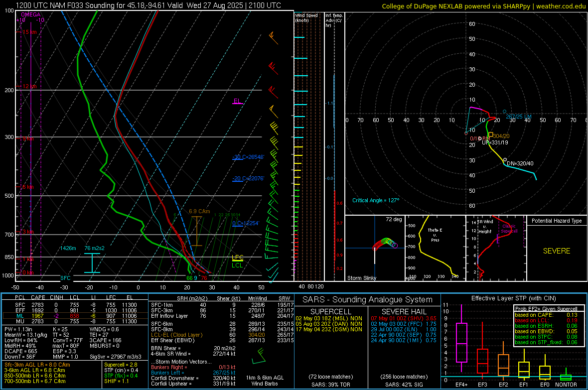The image size is (588, 390).
Task: Select the EL marker on the skew-T
Action: point(237,101)
